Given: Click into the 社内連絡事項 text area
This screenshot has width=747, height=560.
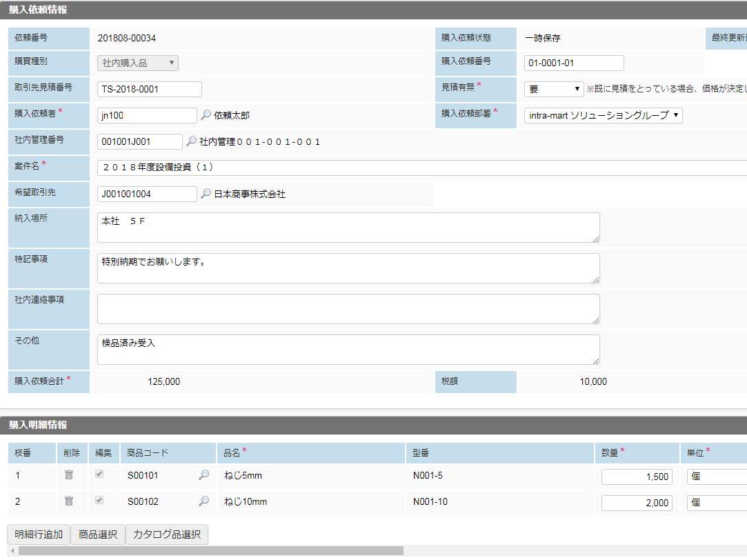Looking at the screenshot, I should pos(348,309).
